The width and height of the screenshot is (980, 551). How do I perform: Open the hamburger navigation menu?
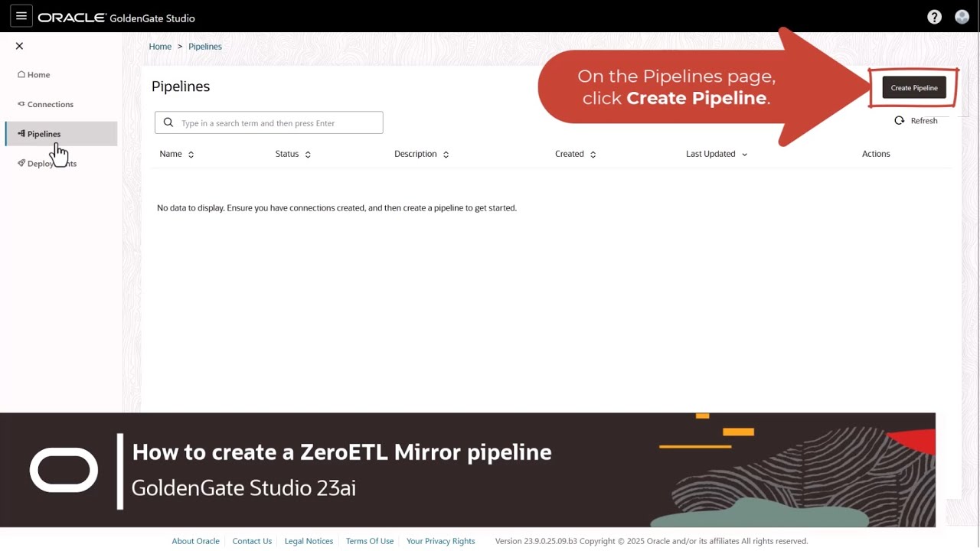click(x=21, y=17)
